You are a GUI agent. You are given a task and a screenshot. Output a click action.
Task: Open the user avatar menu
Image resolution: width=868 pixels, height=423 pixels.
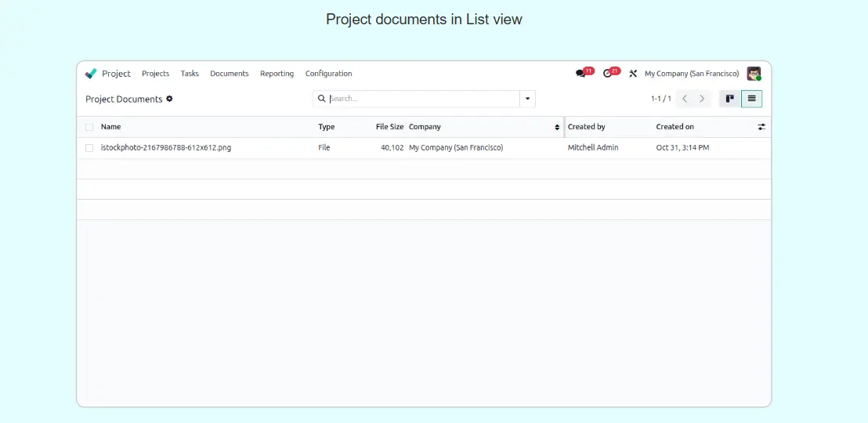754,74
